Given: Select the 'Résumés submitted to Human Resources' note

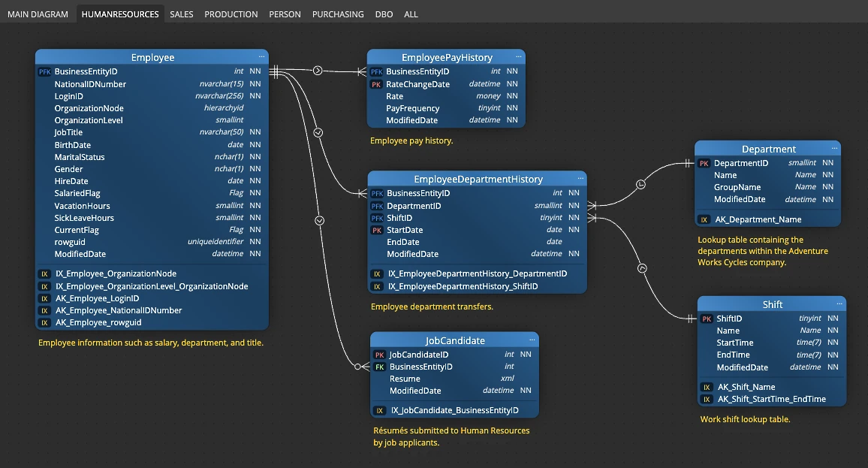Looking at the screenshot, I should 451,436.
